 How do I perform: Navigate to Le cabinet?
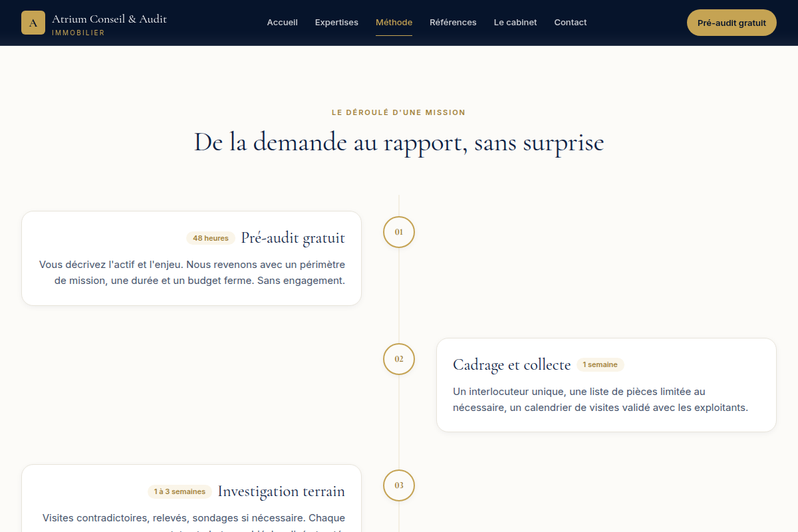tap(515, 23)
